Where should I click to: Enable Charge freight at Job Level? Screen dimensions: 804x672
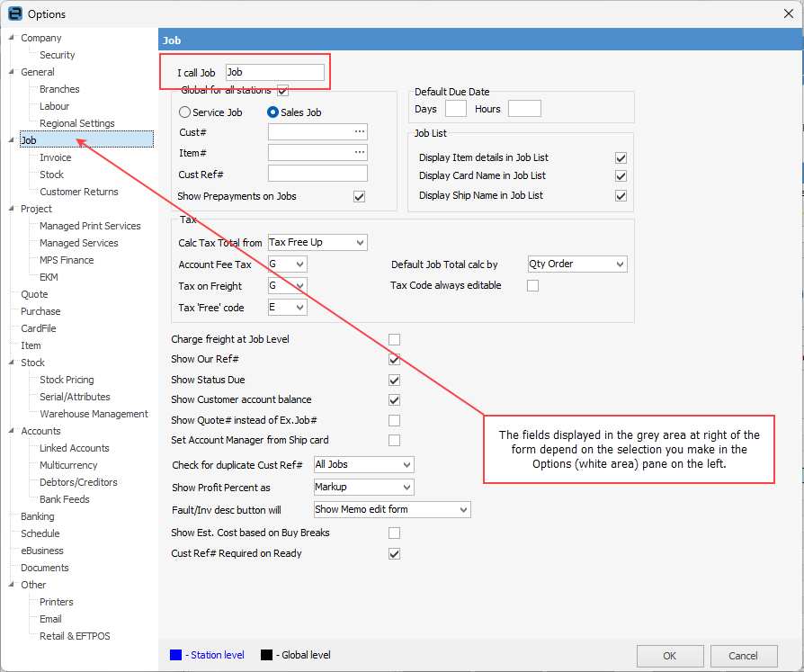[x=394, y=339]
